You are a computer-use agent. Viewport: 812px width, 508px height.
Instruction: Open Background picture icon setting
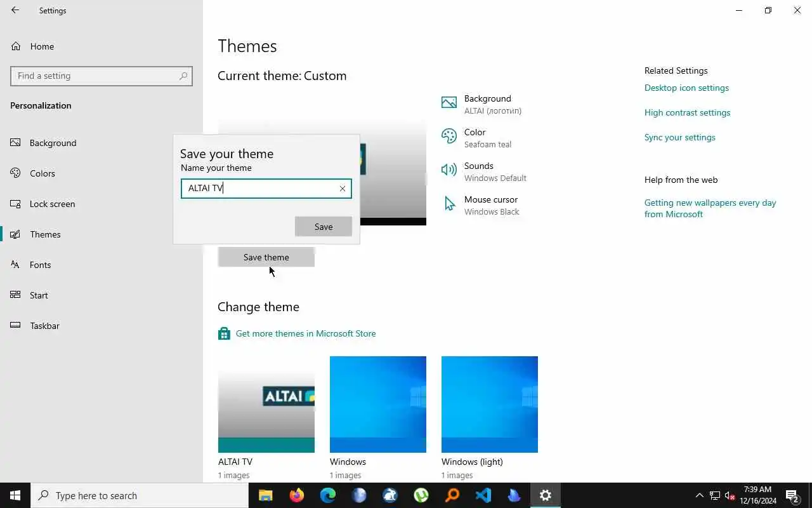click(449, 103)
